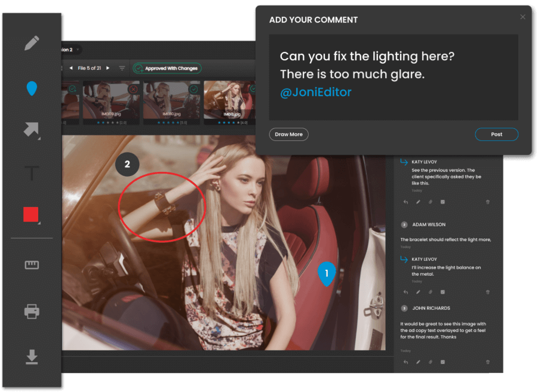Select the Pencil drawing tool

32,44
